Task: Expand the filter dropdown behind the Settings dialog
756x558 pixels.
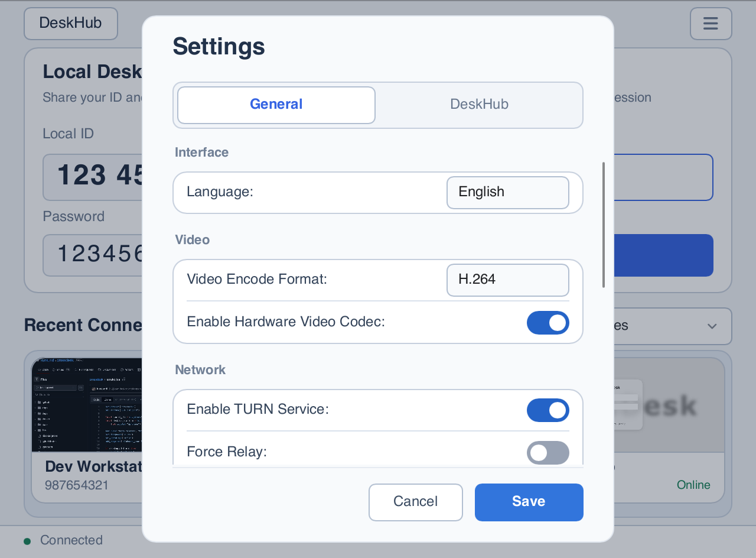Action: (x=673, y=326)
